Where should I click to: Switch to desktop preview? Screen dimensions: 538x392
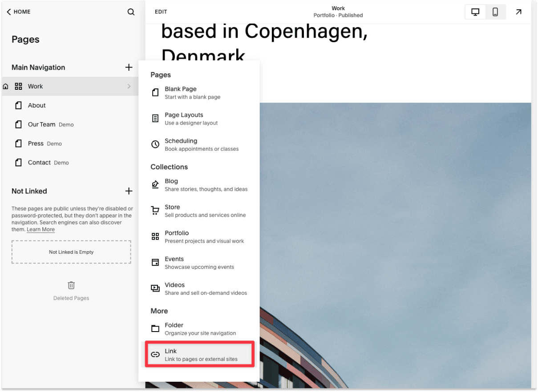(x=475, y=12)
